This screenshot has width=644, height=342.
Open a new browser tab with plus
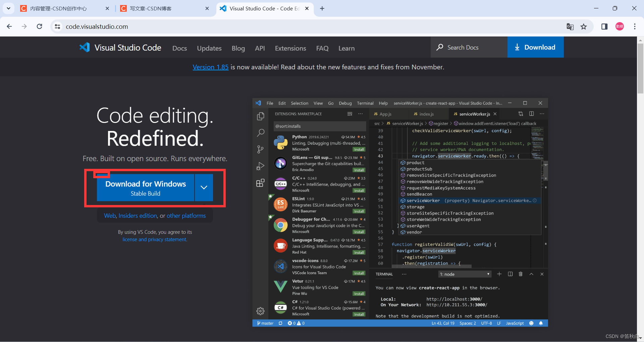pos(322,8)
